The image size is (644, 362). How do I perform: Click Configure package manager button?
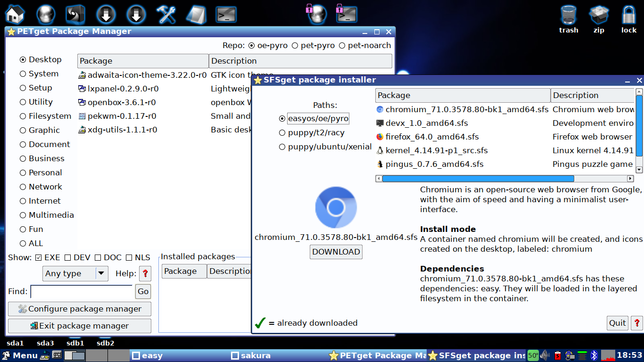click(80, 309)
